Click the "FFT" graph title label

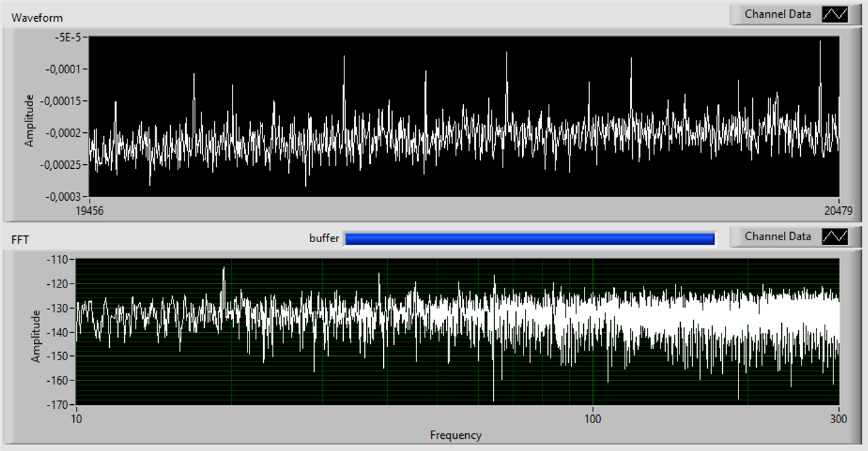[20, 239]
